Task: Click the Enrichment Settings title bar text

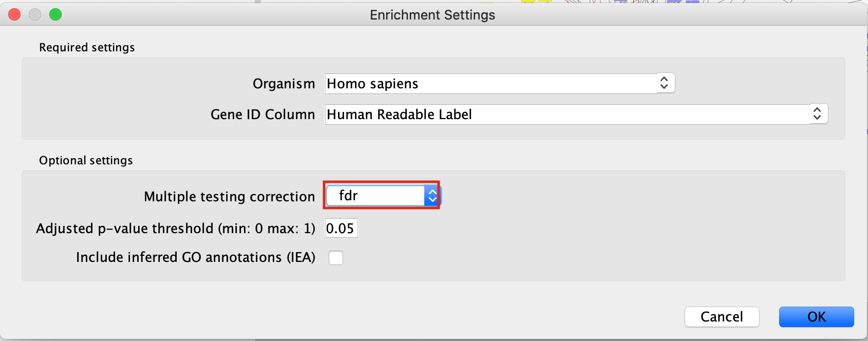Action: 432,15
